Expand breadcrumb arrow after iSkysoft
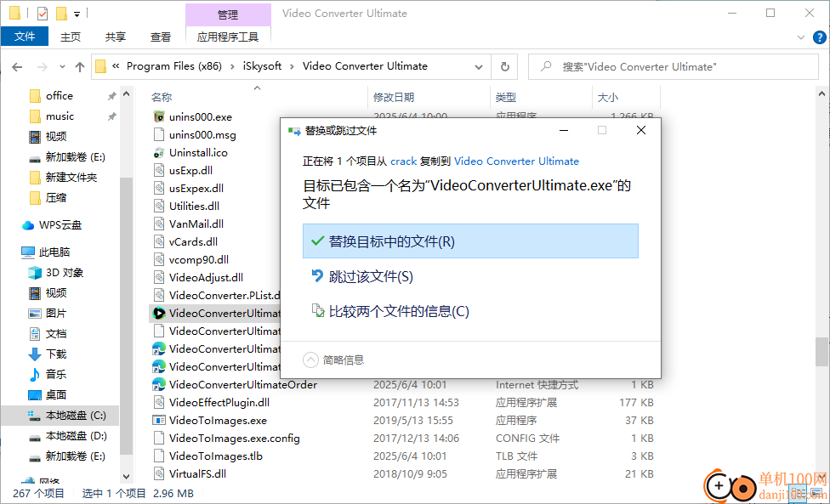 (x=292, y=66)
